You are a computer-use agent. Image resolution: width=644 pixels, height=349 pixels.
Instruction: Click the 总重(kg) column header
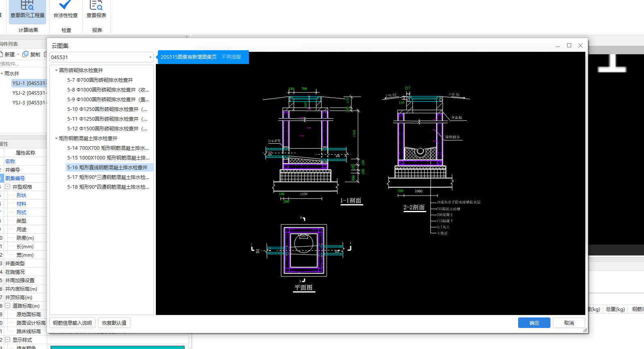pos(615,309)
